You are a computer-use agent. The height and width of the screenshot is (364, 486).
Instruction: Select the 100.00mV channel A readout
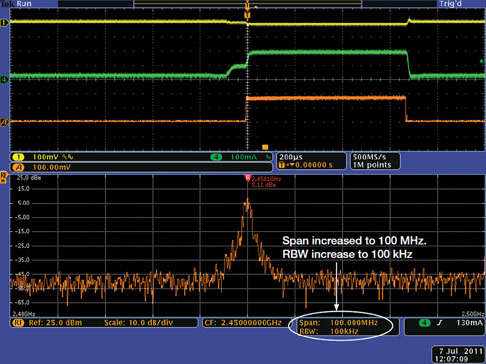point(52,167)
